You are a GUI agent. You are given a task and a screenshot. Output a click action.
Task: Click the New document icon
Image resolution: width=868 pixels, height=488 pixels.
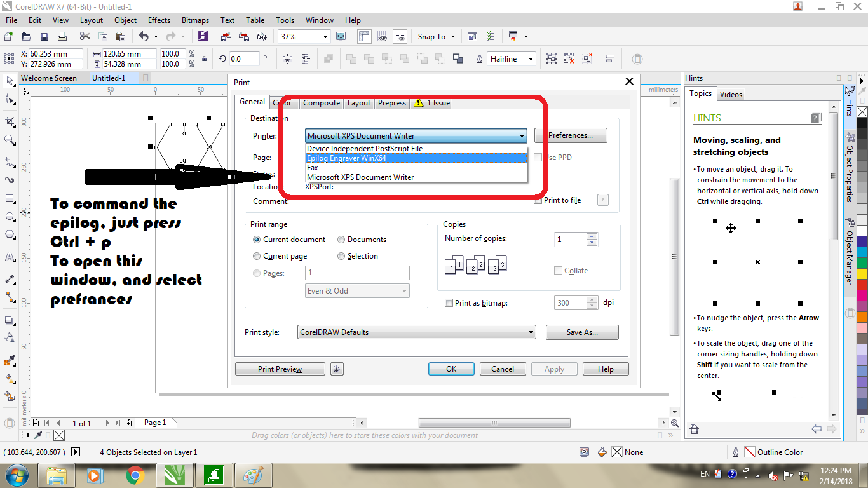coord(9,37)
